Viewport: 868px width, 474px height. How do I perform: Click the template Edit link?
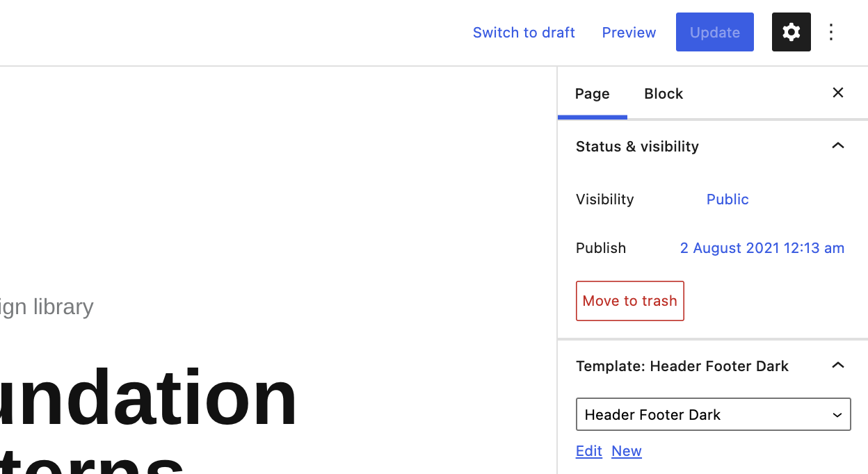point(589,451)
